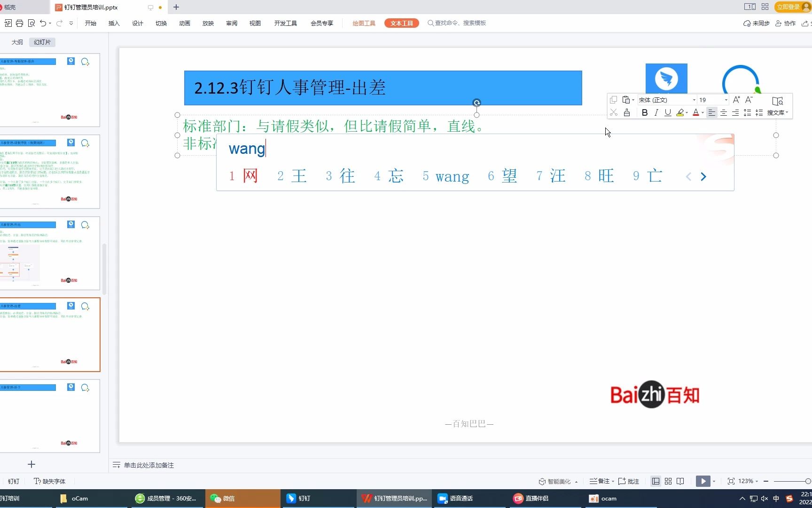
Task: Apply bold formatting in the floating toolbar
Action: tap(645, 112)
